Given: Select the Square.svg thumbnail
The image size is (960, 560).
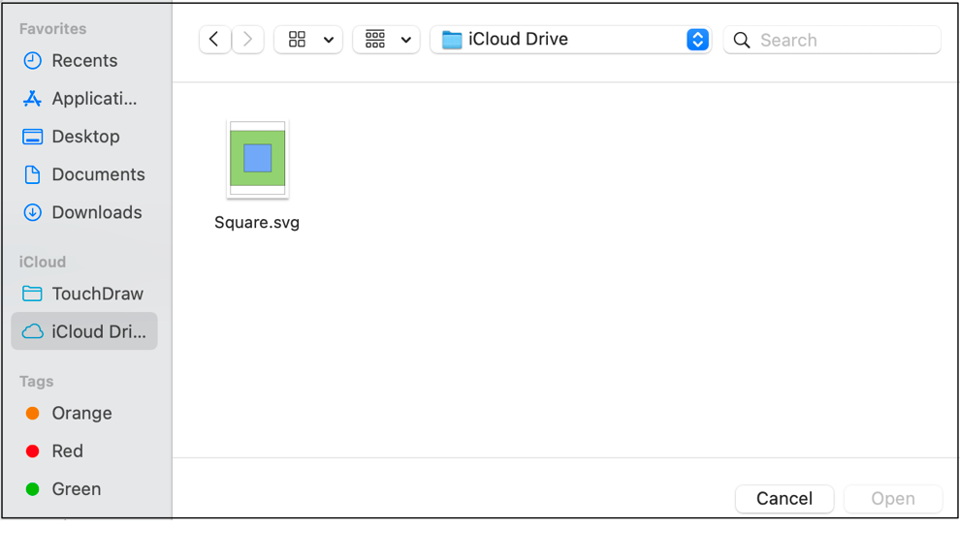Looking at the screenshot, I should [x=258, y=159].
